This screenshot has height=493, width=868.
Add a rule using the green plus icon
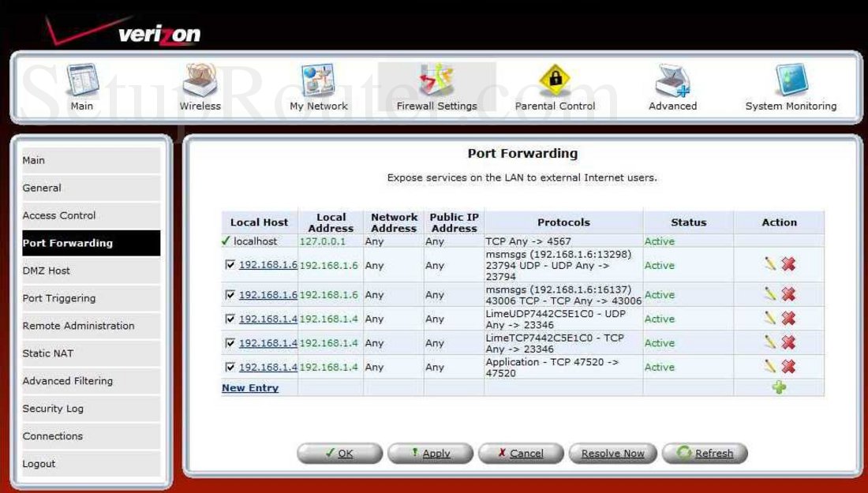(x=779, y=387)
